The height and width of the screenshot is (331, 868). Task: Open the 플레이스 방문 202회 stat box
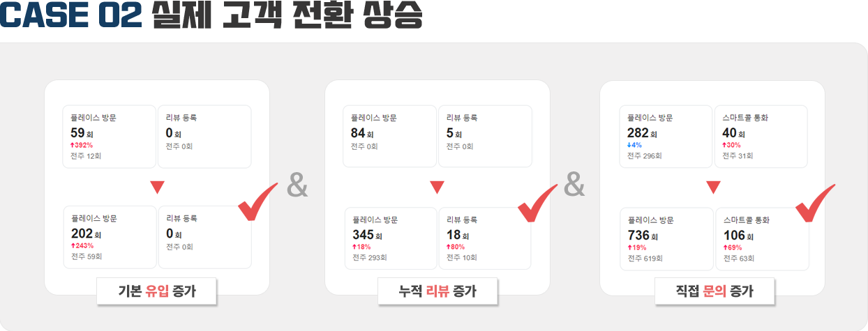(x=110, y=237)
